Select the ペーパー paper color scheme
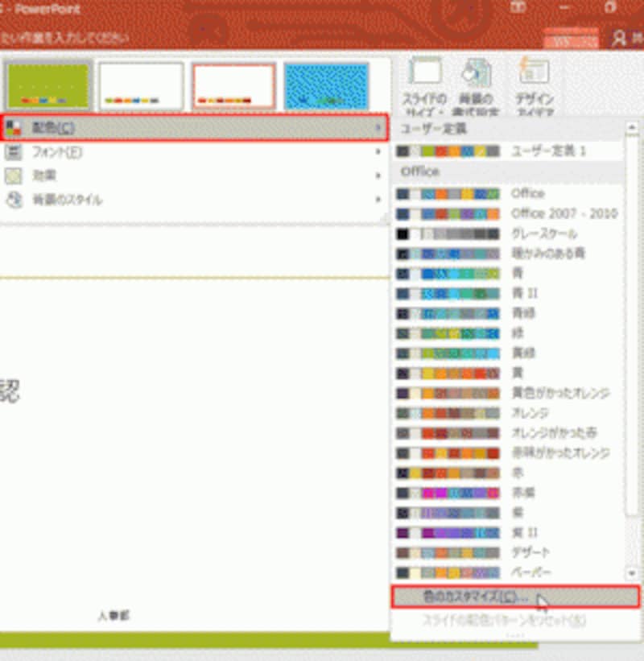This screenshot has height=661, width=644. pyautogui.click(x=508, y=572)
